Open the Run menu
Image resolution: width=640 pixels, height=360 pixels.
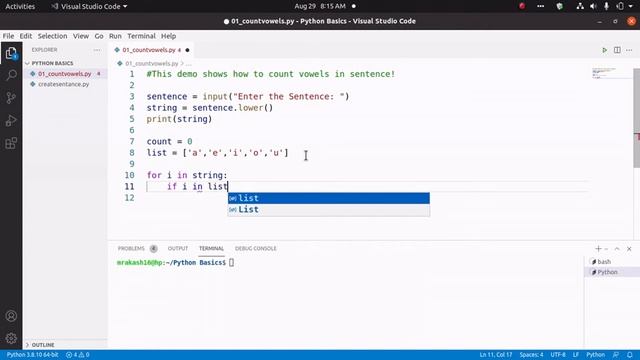tap(115, 36)
